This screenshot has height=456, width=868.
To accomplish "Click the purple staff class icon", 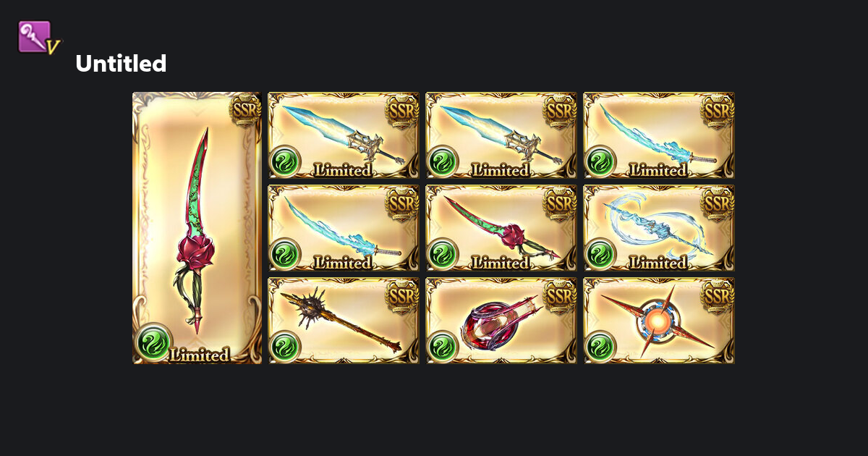I will [38, 38].
